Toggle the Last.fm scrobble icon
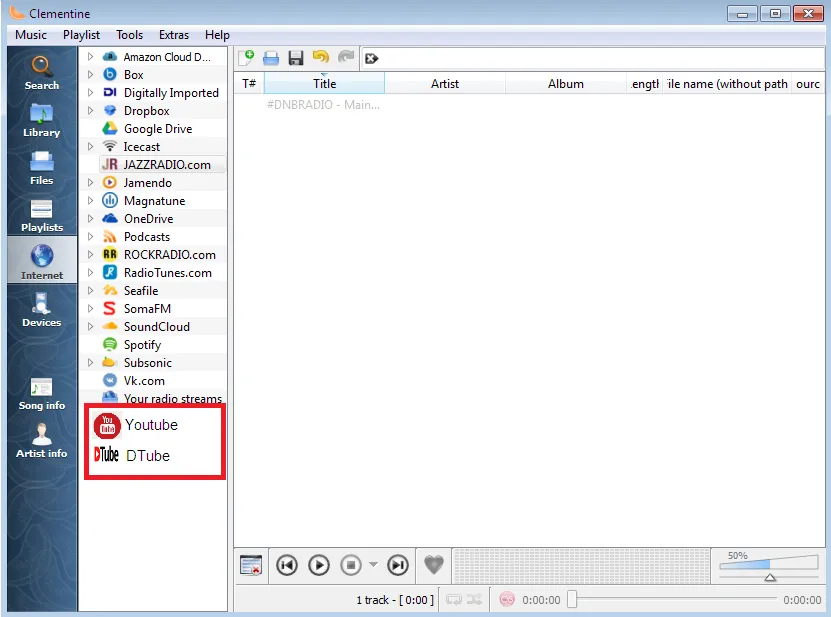This screenshot has height=617, width=831. tap(507, 600)
